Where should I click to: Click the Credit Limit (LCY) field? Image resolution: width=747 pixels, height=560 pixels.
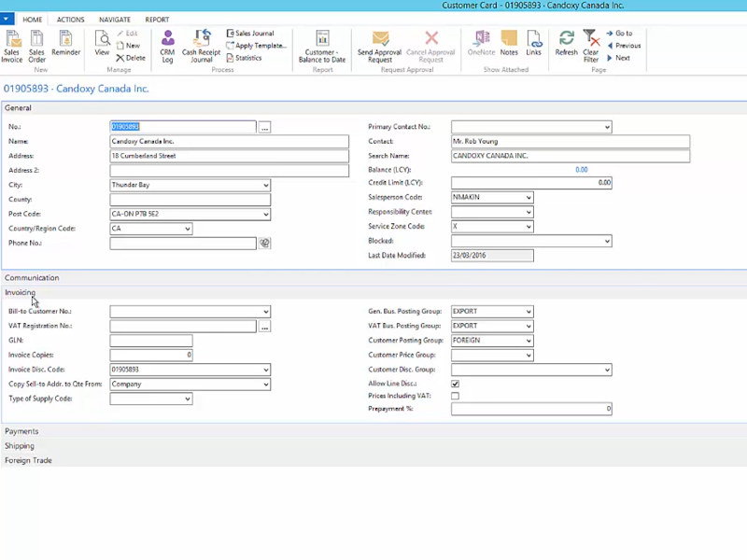point(531,183)
